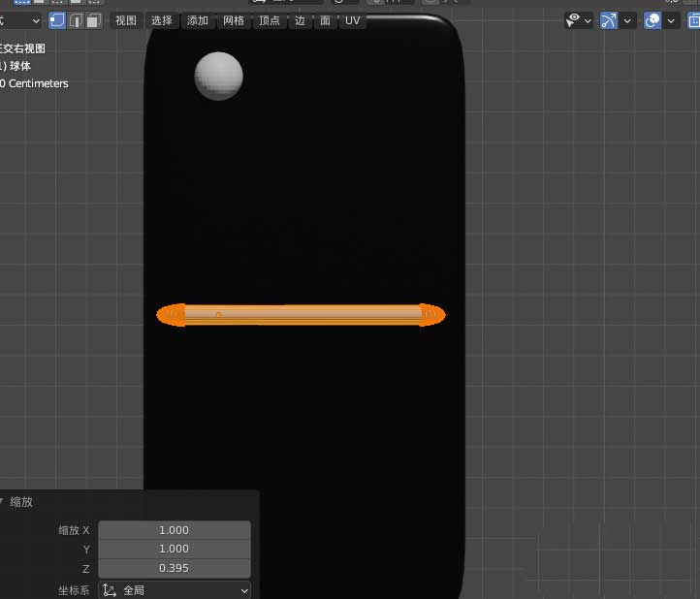Click the 缩放 operator panel header

(130, 502)
